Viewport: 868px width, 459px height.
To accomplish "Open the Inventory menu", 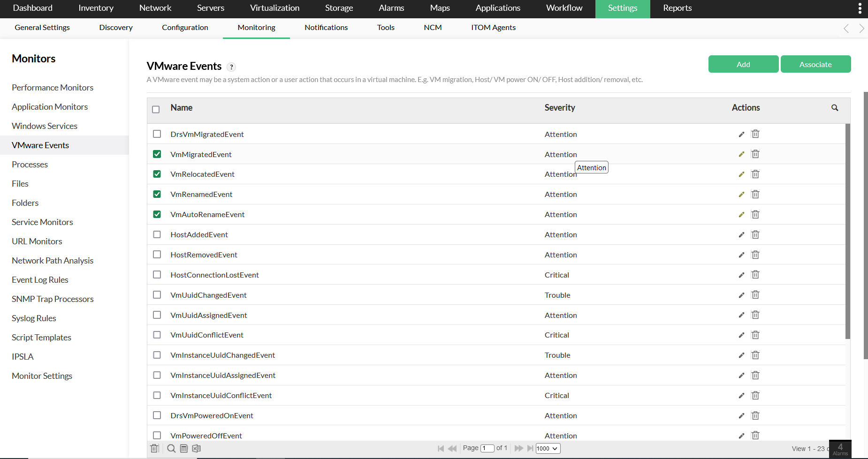I will 96,8.
